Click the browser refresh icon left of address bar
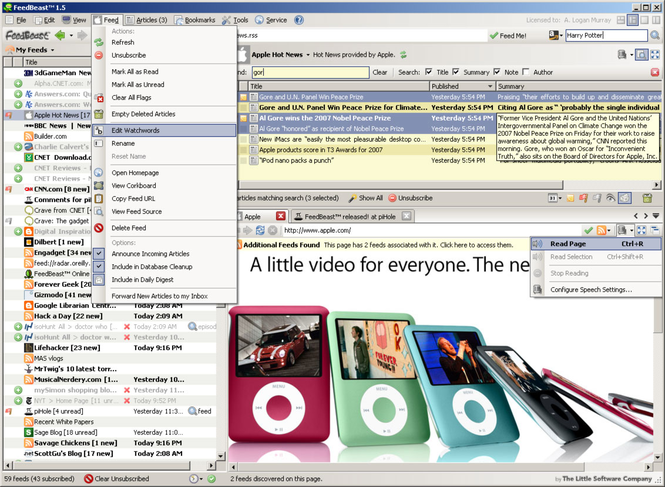The width and height of the screenshot is (665, 487). click(260, 230)
